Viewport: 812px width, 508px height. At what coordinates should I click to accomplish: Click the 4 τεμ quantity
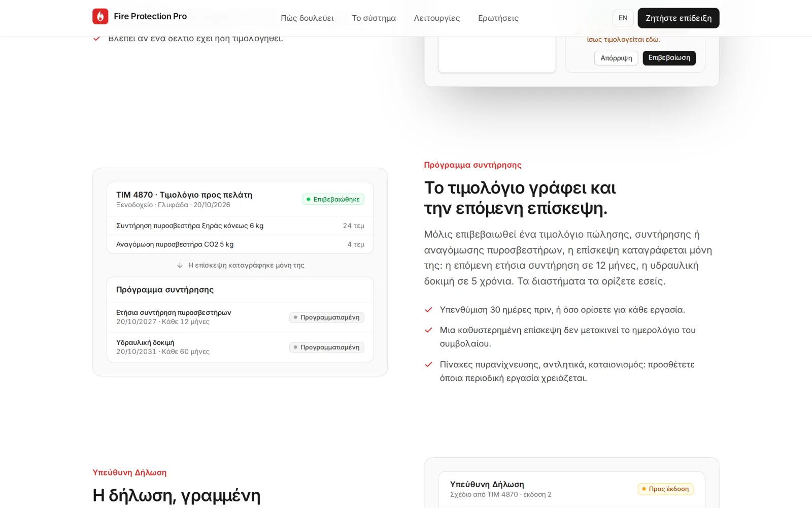pyautogui.click(x=356, y=244)
